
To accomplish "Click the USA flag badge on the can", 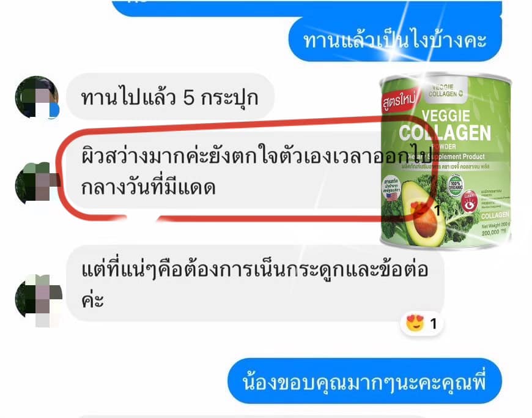I will coord(391,188).
